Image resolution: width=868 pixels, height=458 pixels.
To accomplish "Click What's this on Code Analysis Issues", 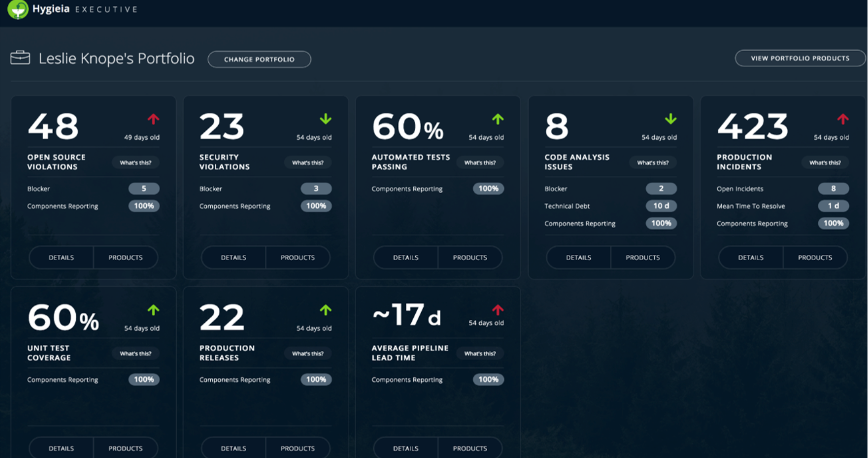I will [x=653, y=163].
